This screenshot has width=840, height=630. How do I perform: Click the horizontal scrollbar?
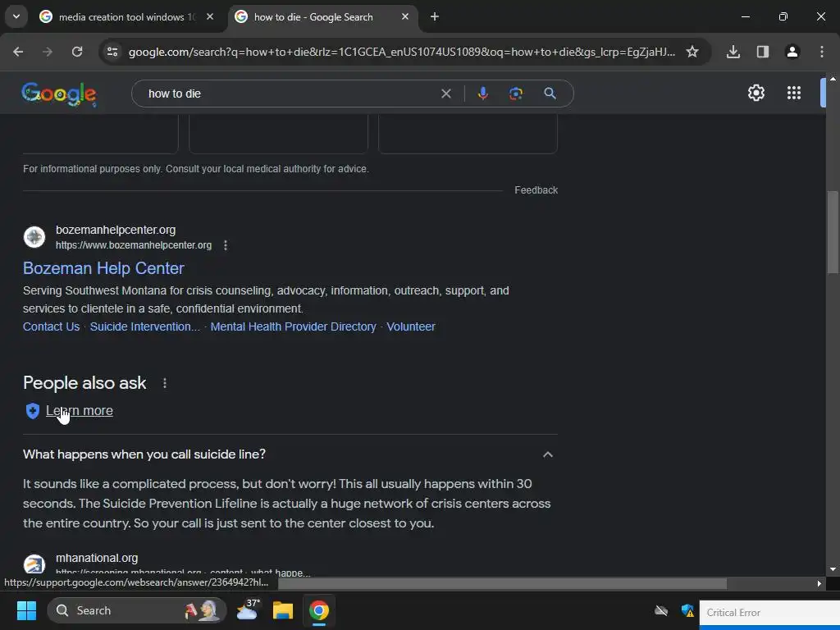tap(503, 583)
